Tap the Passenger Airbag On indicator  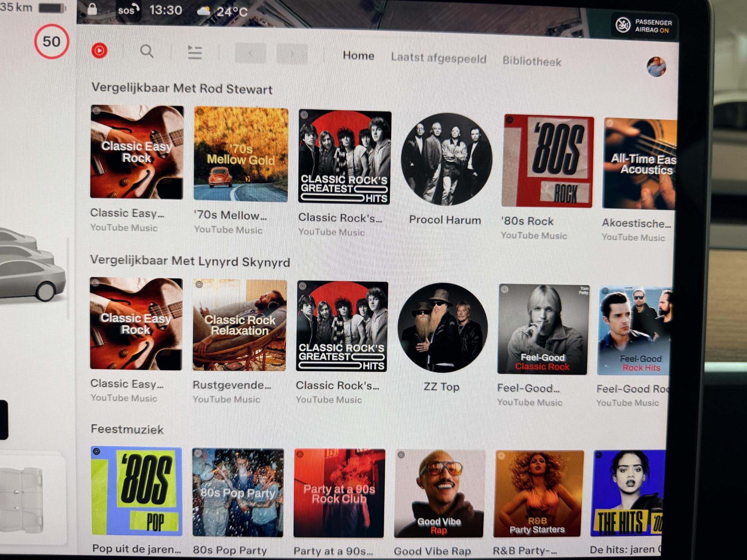(x=644, y=26)
